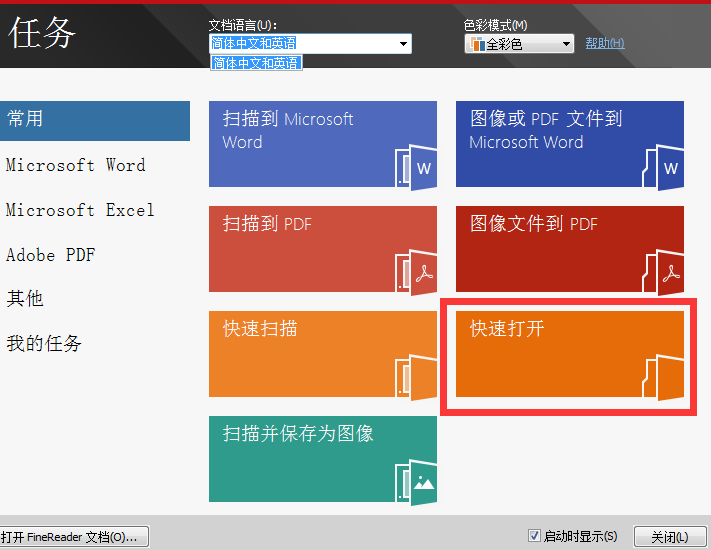Click the quick open page icon

(663, 377)
